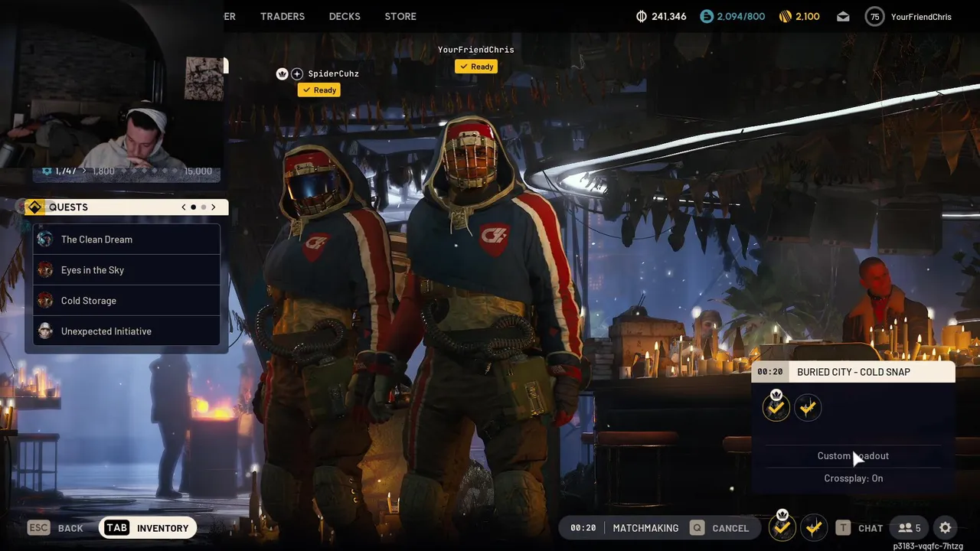Click second ready checkmark in matchmaking card
The image size is (980, 551).
coord(808,408)
